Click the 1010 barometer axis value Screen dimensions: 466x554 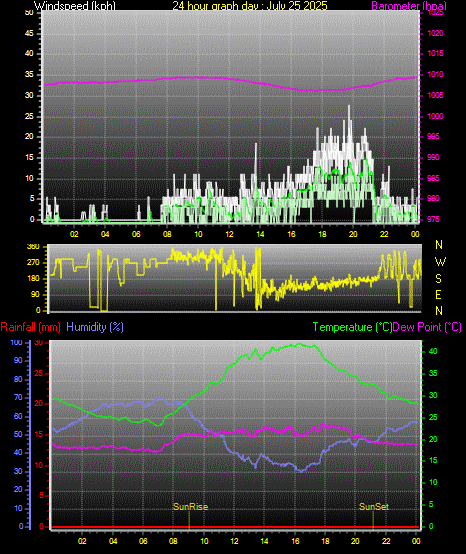(435, 75)
